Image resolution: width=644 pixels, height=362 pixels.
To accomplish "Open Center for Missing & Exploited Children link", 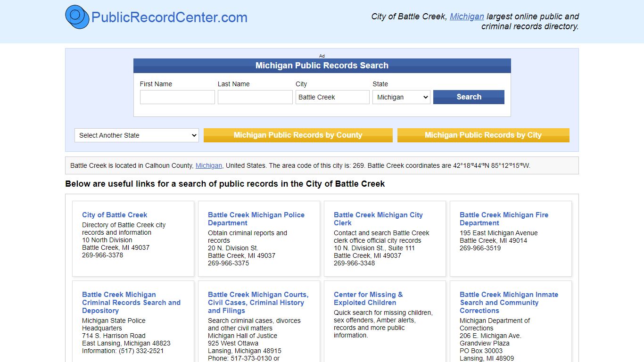I will coord(368,298).
